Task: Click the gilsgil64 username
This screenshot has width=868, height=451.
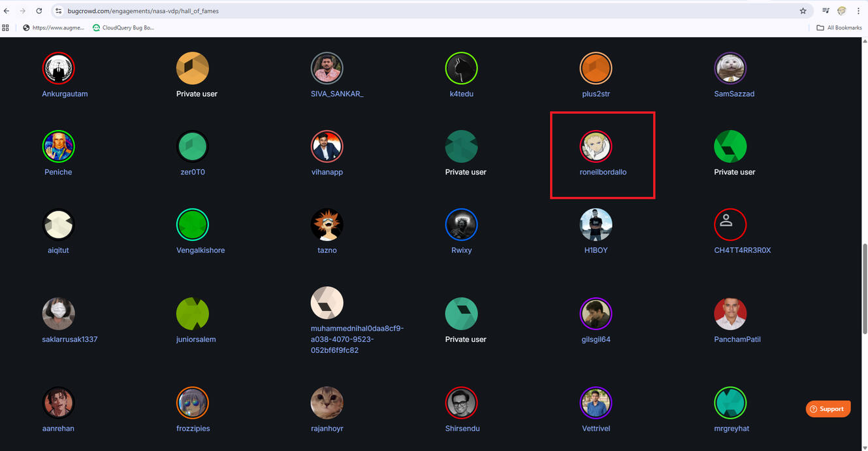Action: [595, 340]
